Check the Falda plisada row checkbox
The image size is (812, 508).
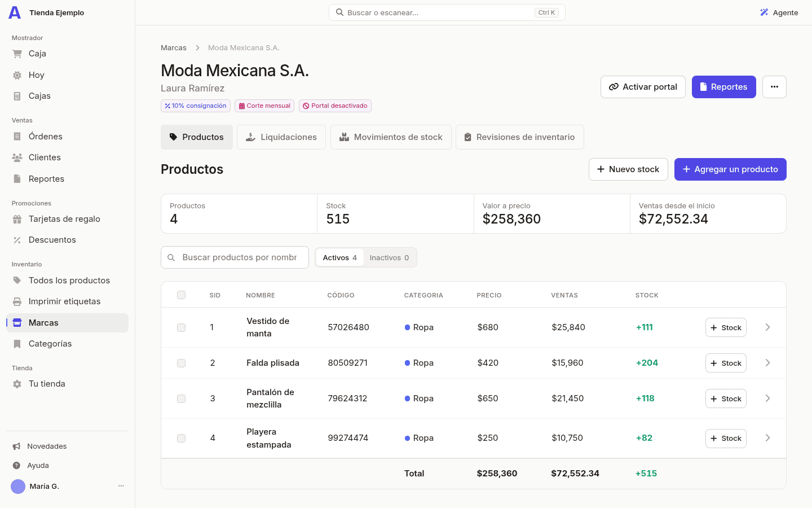[x=181, y=363]
